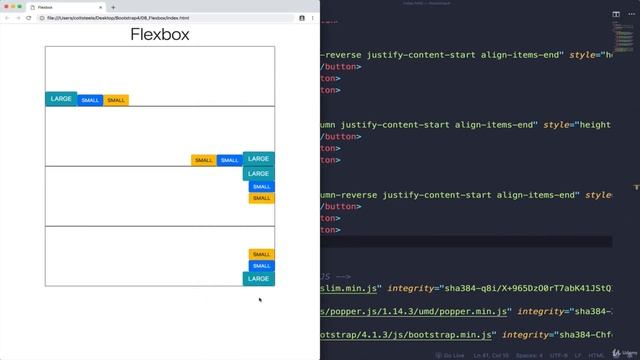Change language mode HTML
640x360 pixels.
[596, 356]
